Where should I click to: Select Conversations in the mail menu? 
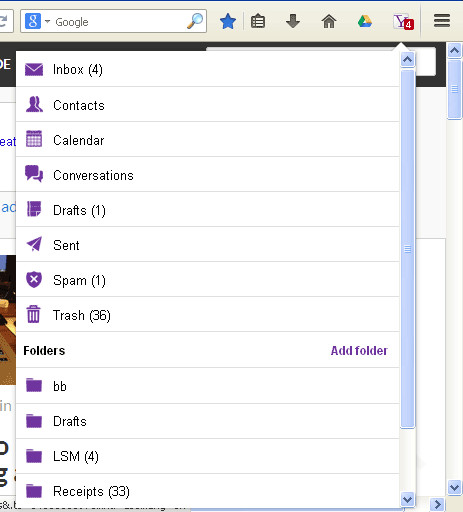208,174
